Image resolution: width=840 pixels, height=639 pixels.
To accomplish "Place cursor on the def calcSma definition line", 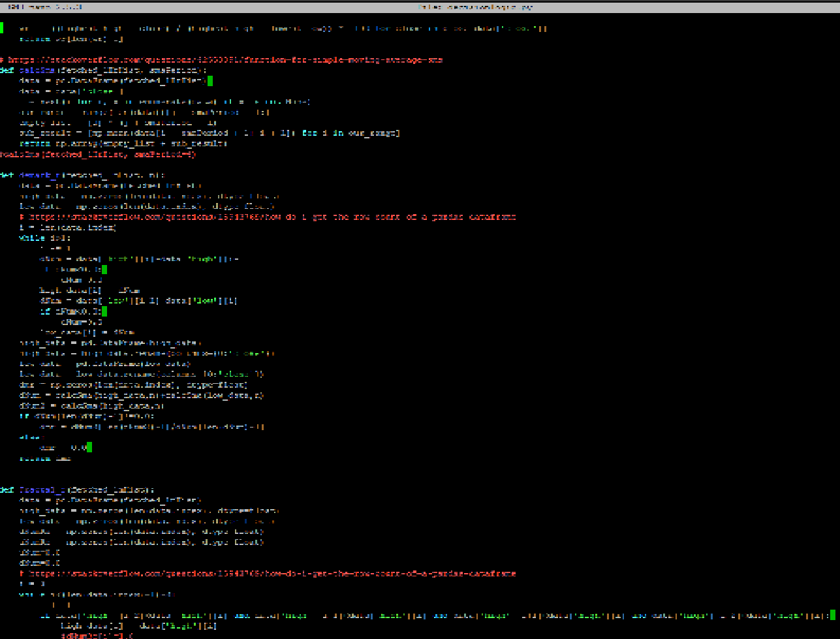I will pyautogui.click(x=104, y=70).
